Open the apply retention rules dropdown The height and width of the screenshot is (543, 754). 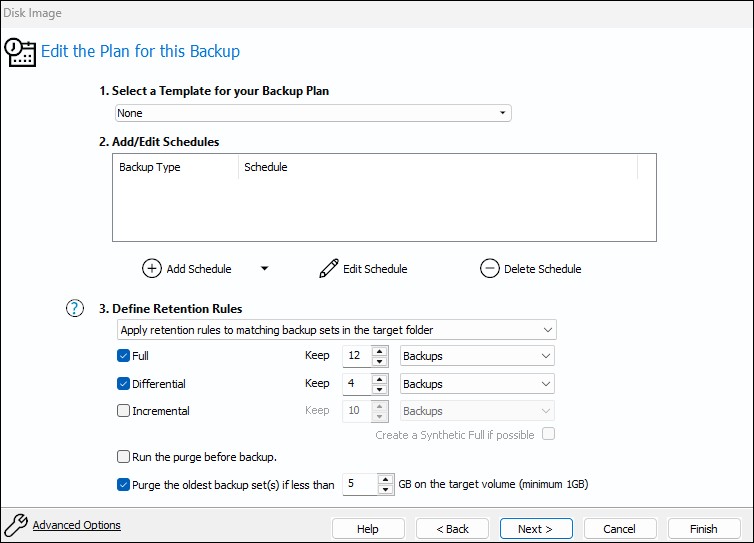pos(337,330)
